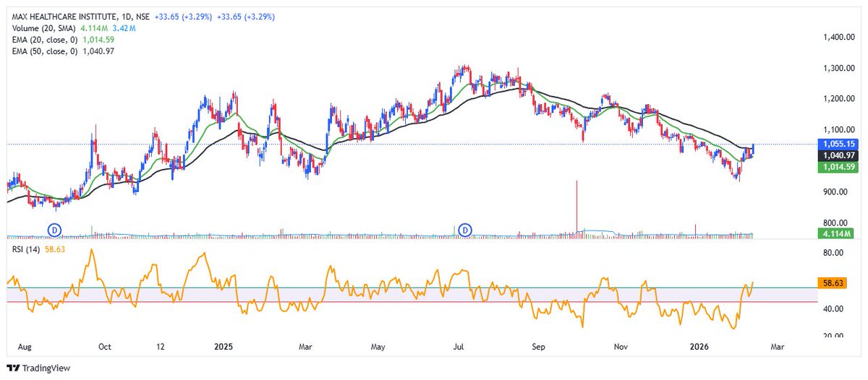
Task: Click the 1,300.00 price axis label
Action: [838, 68]
